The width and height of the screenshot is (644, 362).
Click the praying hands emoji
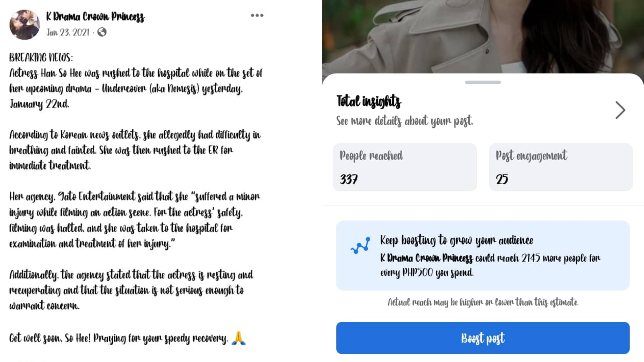238,338
